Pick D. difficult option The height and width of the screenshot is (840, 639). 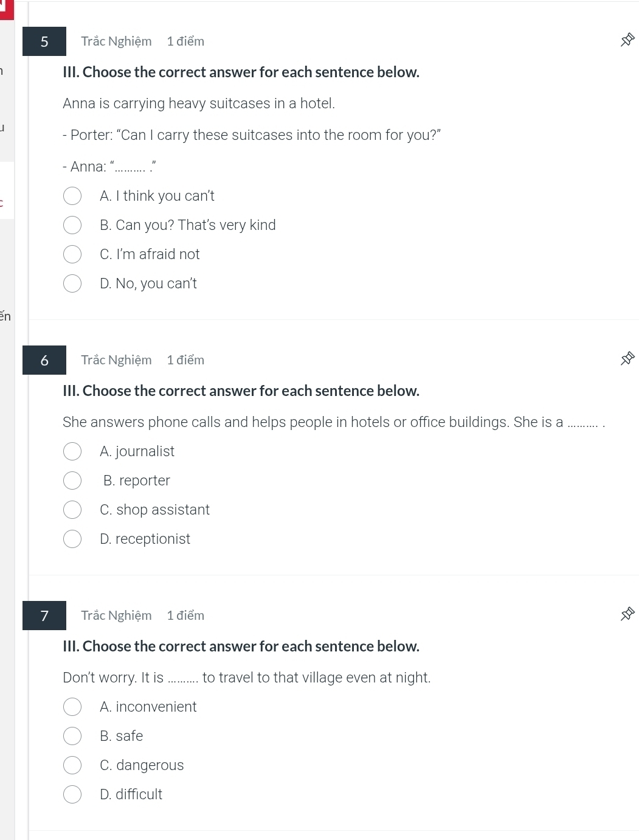tap(72, 794)
